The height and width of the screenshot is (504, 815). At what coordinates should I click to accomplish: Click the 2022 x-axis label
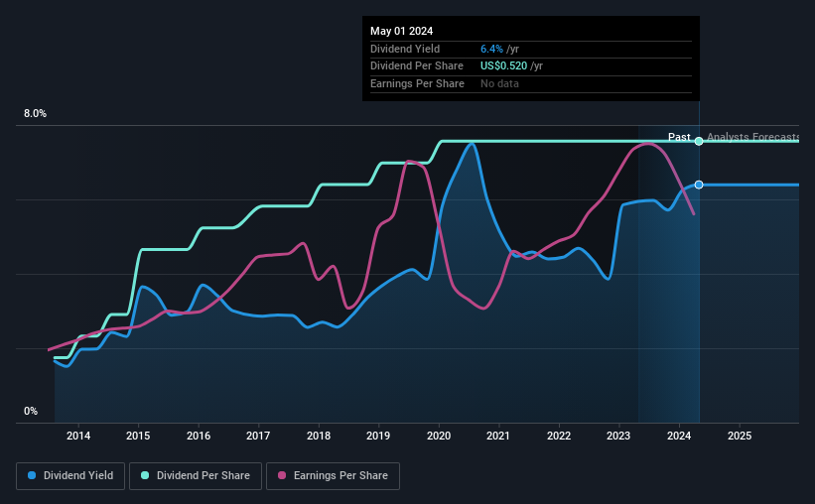pos(559,436)
